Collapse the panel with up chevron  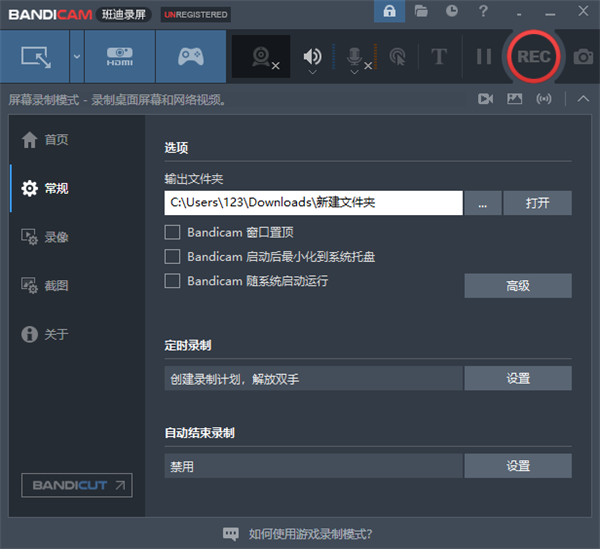(x=583, y=99)
